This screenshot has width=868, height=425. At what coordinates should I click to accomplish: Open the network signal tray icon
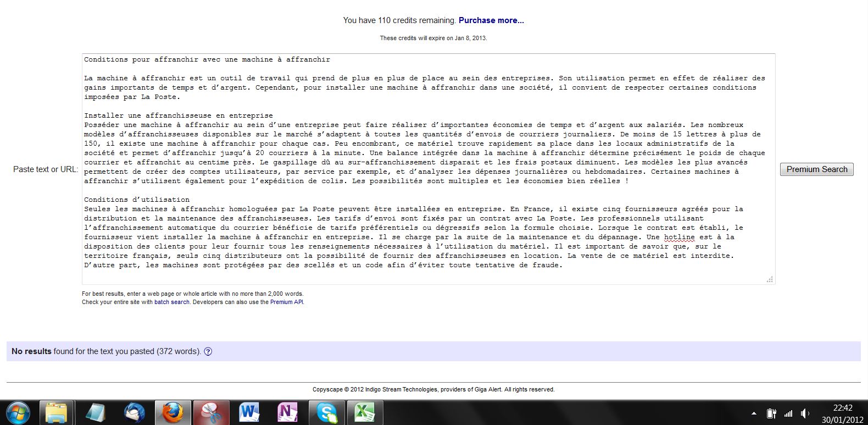click(x=788, y=413)
